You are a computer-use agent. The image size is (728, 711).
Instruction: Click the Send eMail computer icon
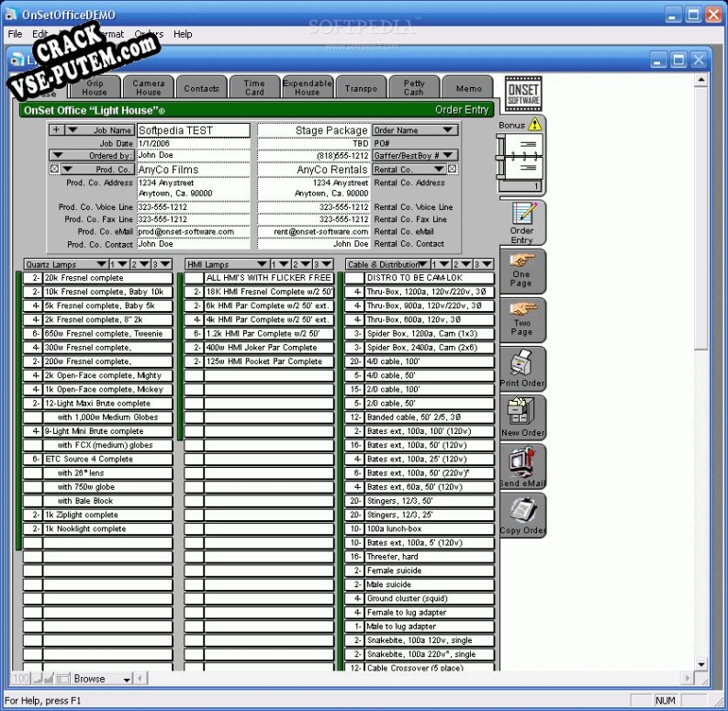pyautogui.click(x=522, y=461)
